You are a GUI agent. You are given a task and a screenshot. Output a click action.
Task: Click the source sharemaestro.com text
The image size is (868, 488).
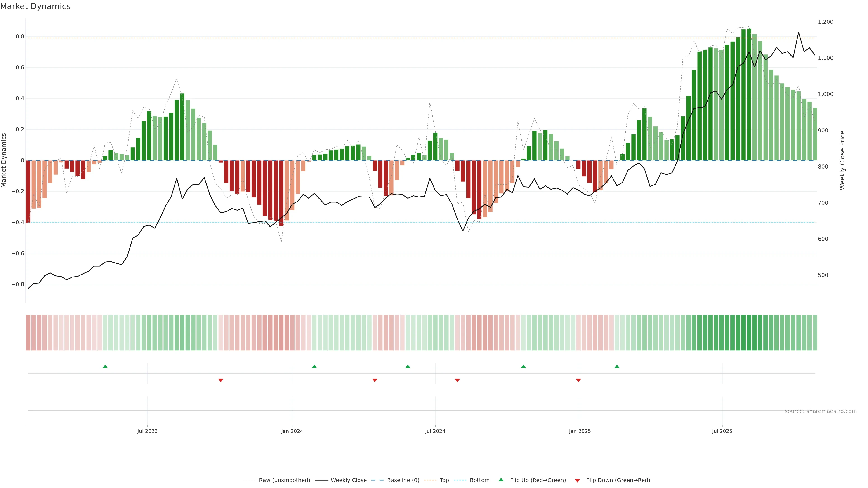click(x=821, y=411)
